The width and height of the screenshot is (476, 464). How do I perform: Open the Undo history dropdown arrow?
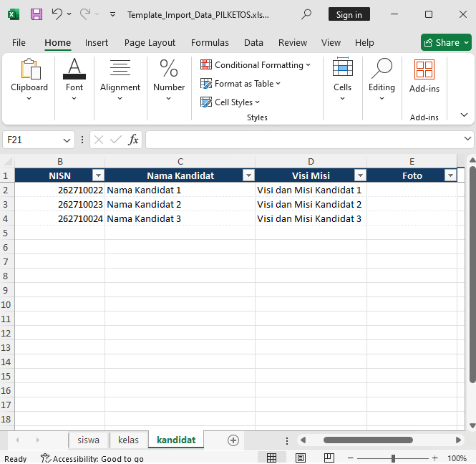tap(69, 14)
